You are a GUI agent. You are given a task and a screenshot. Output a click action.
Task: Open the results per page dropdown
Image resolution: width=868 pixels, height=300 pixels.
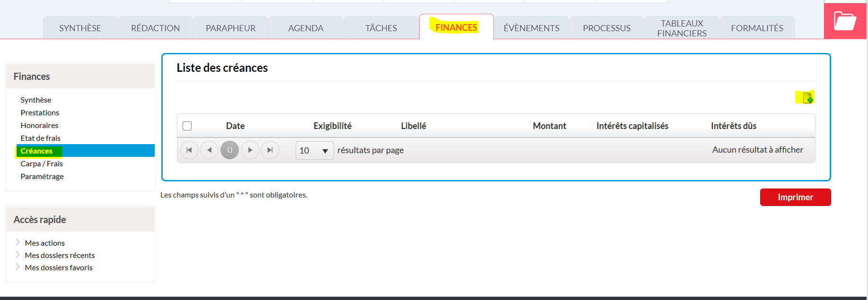[315, 150]
